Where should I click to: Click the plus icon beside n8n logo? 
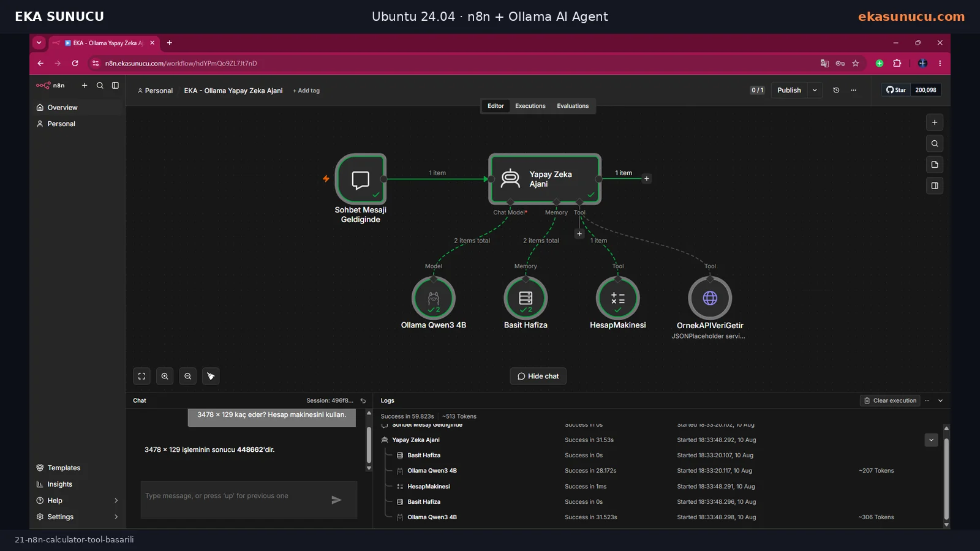coord(85,86)
